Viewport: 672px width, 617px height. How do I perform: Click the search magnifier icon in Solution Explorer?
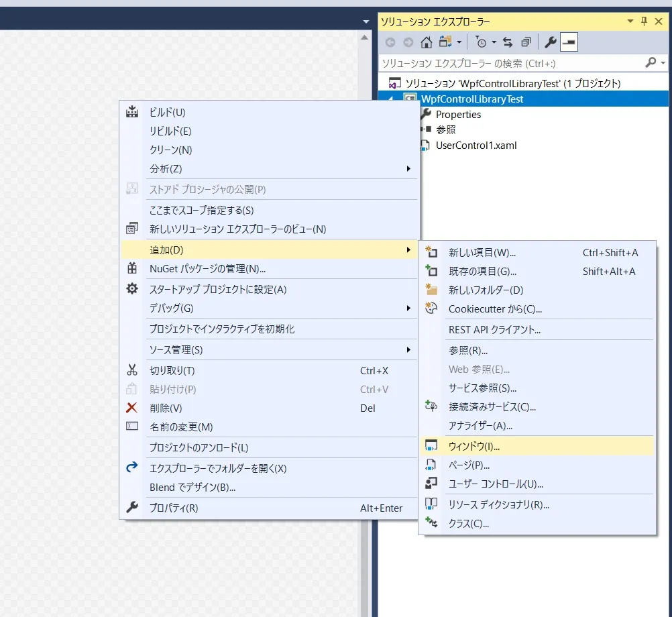651,62
